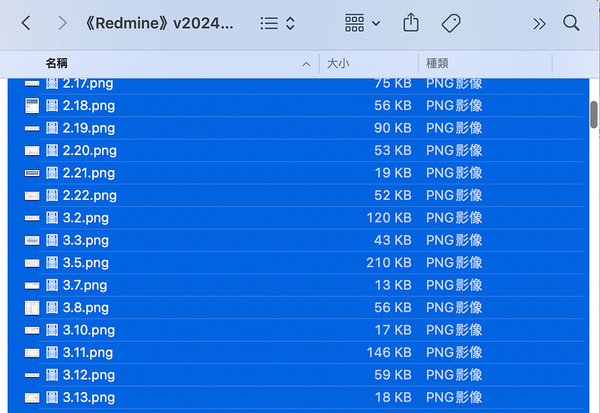Go back with the left chevron
The height and width of the screenshot is (413, 600).
pos(26,23)
